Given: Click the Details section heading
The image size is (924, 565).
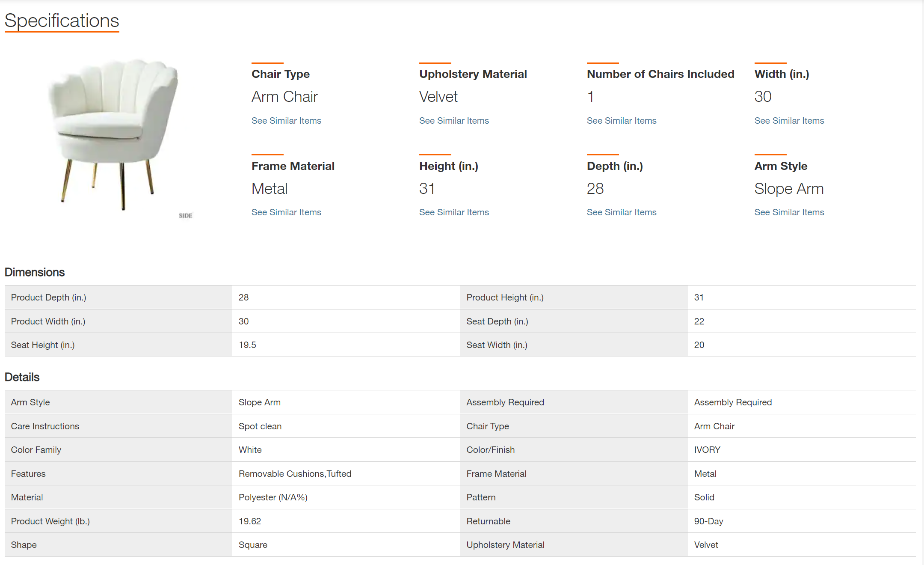Looking at the screenshot, I should (22, 377).
